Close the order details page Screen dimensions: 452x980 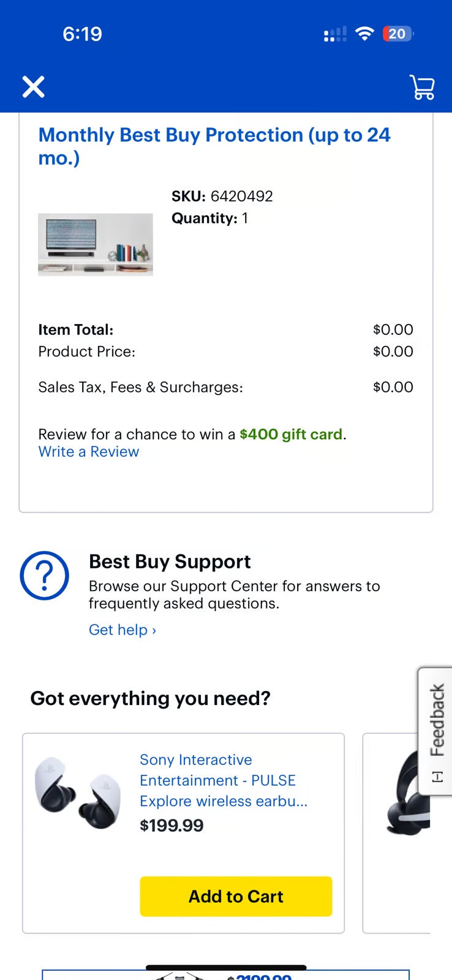34,87
